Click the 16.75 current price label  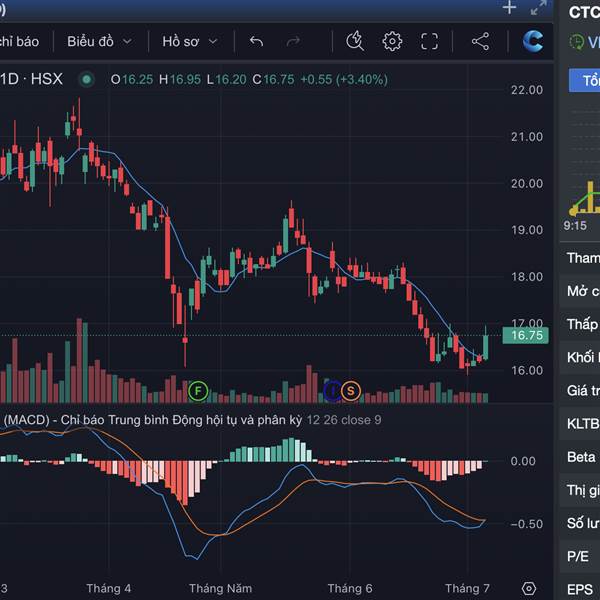point(526,336)
